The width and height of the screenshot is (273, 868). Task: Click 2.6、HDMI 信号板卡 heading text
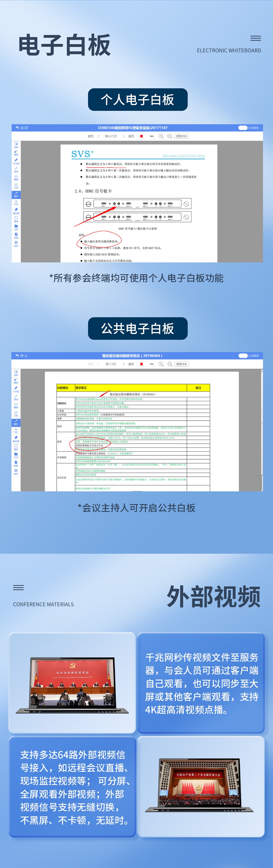click(93, 191)
